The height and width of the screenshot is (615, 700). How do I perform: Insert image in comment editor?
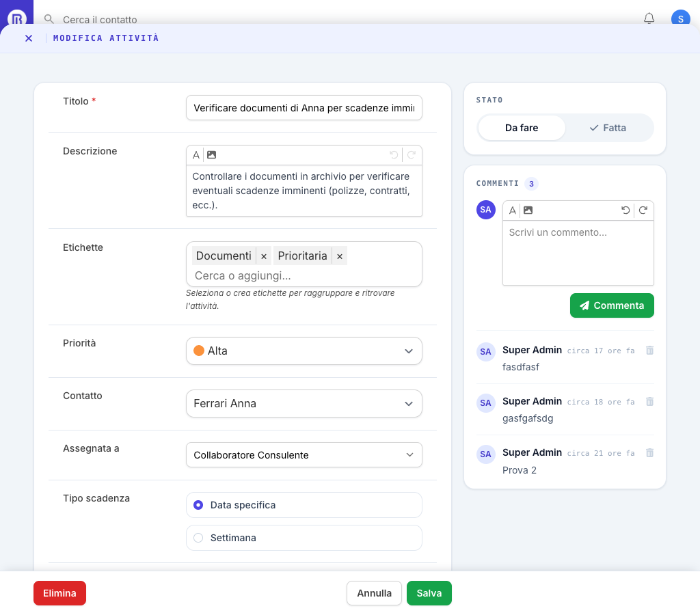point(528,210)
